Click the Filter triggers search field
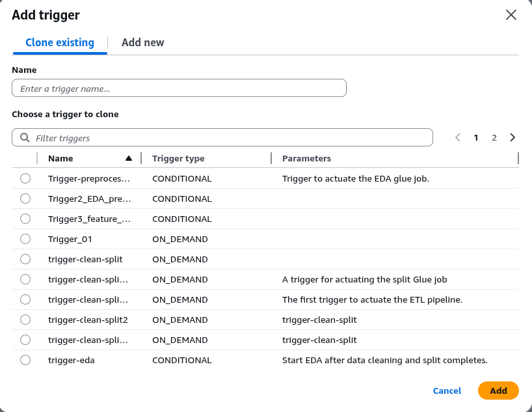This screenshot has height=412, width=532. [x=228, y=137]
